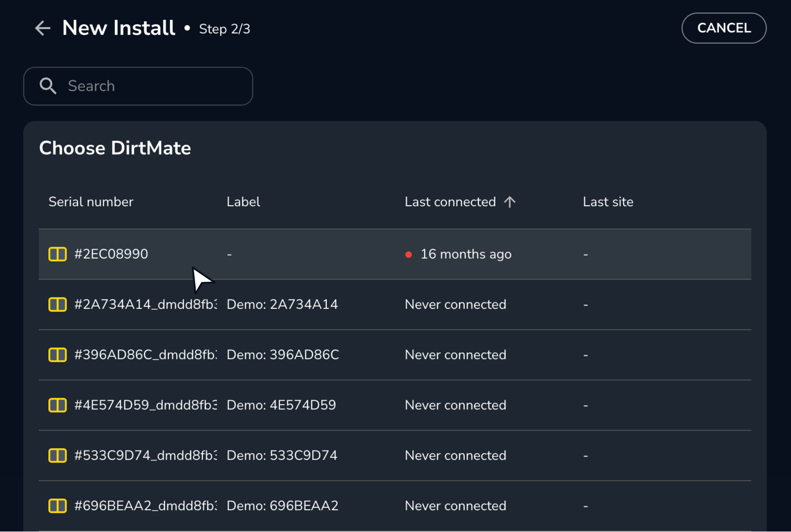Click the device icon beside #533C9D74
Screen dimensions: 791x532
tap(57, 455)
